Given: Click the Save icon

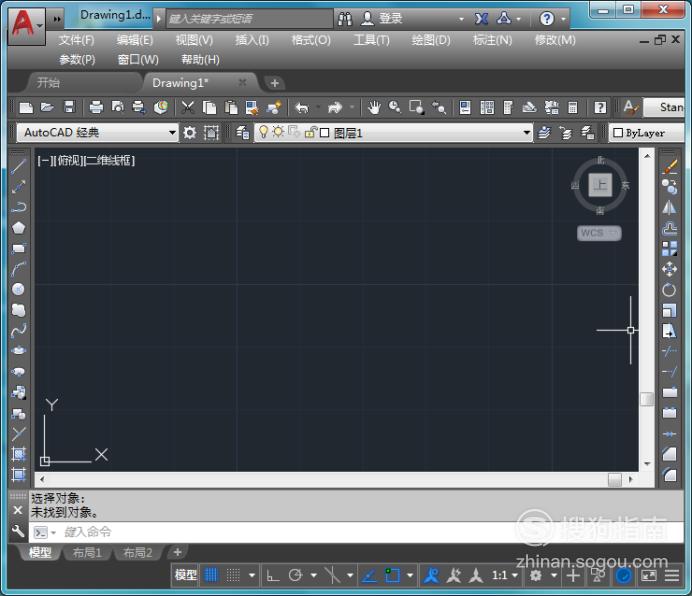Looking at the screenshot, I should (x=69, y=107).
